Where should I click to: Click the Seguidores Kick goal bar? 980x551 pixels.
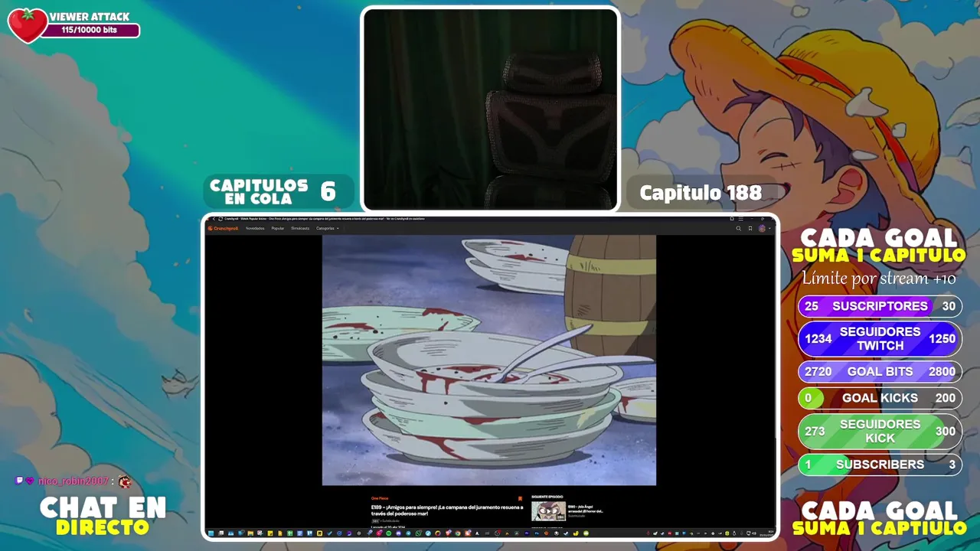tap(880, 432)
